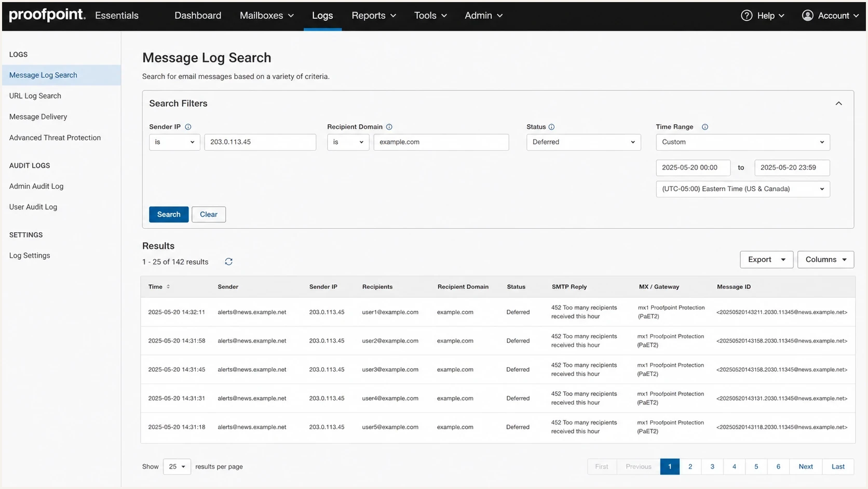Click the Recipient Domain value field
The width and height of the screenshot is (868, 489).
tap(441, 142)
